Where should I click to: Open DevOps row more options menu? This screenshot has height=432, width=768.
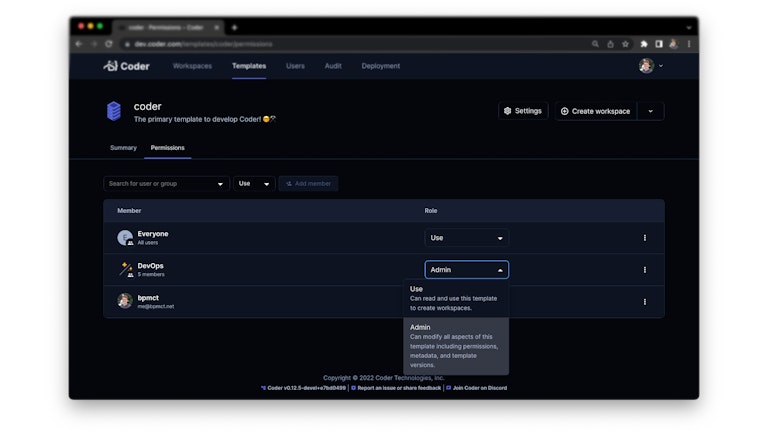[645, 270]
